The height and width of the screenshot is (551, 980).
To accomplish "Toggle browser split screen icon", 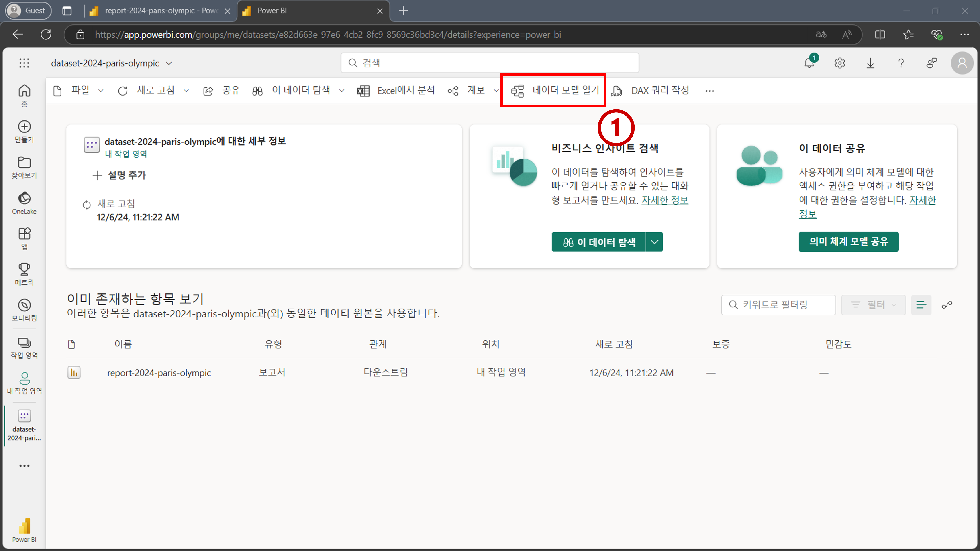I will tap(880, 35).
